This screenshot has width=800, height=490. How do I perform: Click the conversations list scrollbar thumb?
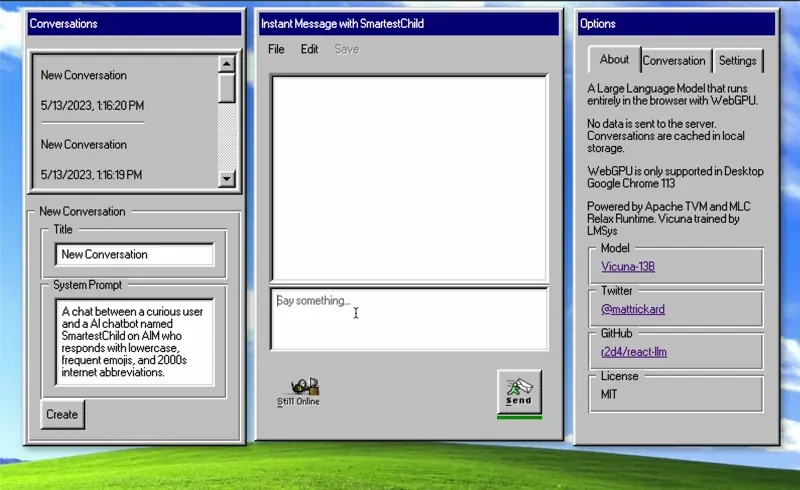(227, 88)
